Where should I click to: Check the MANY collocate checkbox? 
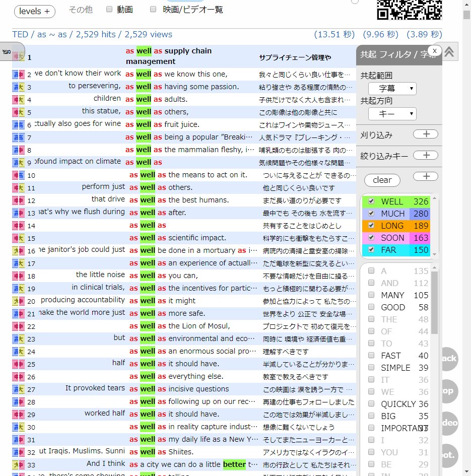tap(371, 295)
